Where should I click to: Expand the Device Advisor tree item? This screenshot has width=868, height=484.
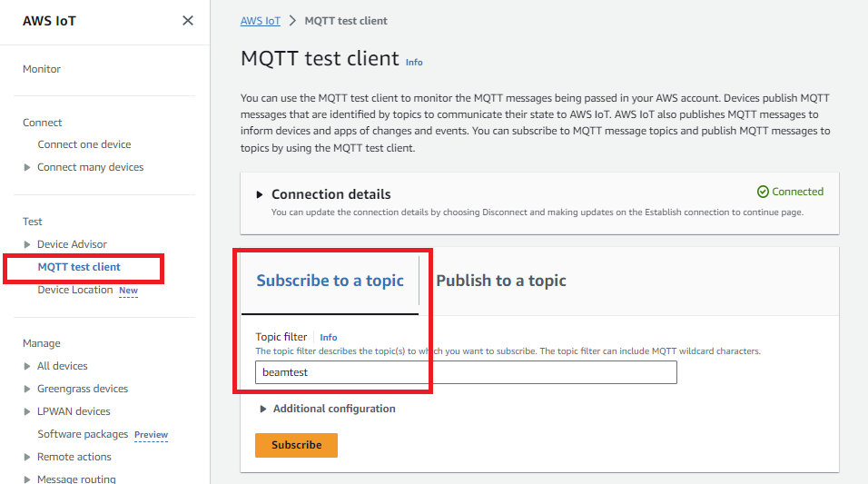coord(27,244)
